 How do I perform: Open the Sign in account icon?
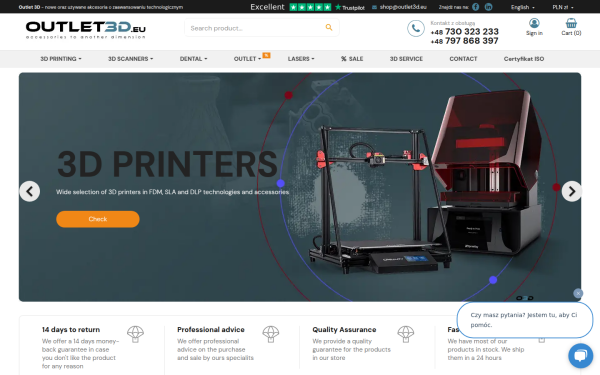point(534,23)
